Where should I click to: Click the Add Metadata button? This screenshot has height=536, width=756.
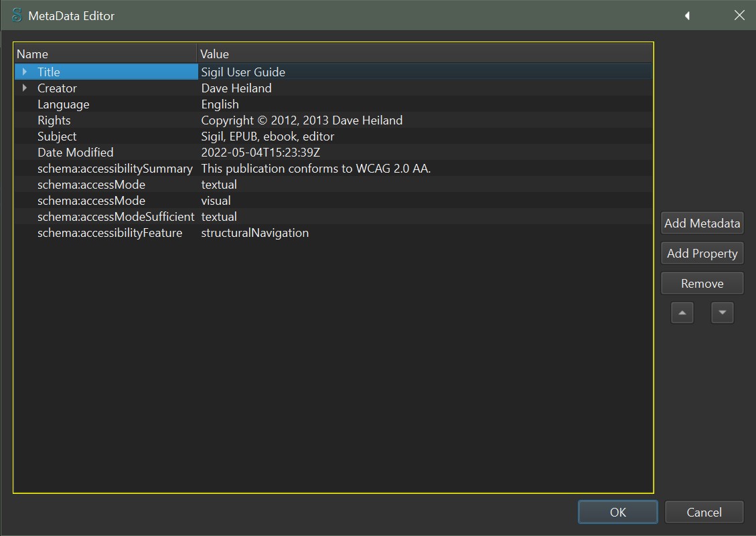[702, 224]
